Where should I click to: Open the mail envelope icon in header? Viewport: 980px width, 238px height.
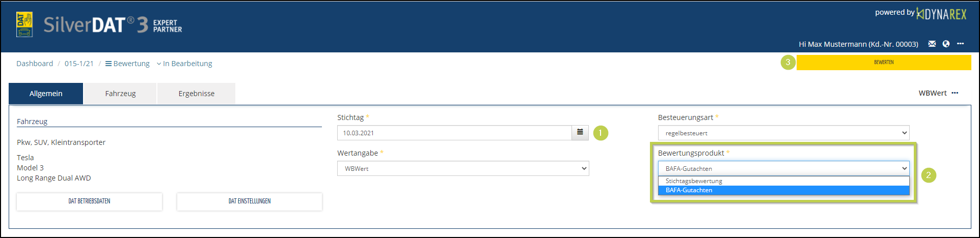coord(932,44)
